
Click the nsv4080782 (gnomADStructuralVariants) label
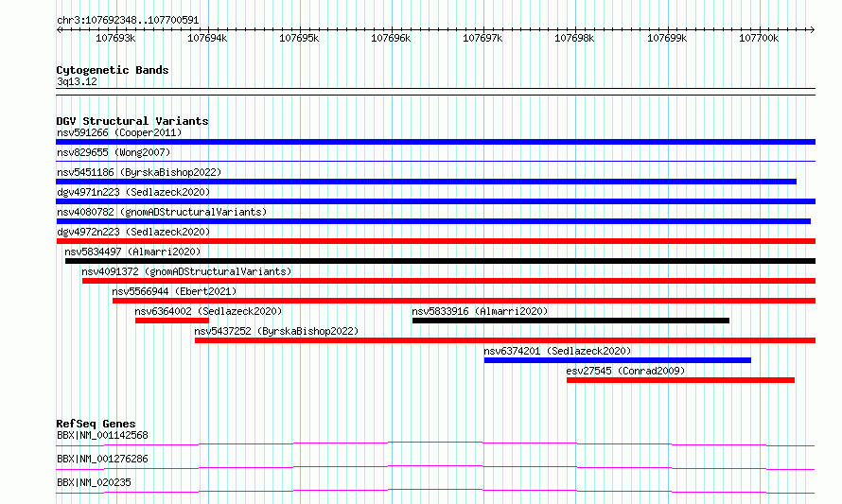[162, 212]
